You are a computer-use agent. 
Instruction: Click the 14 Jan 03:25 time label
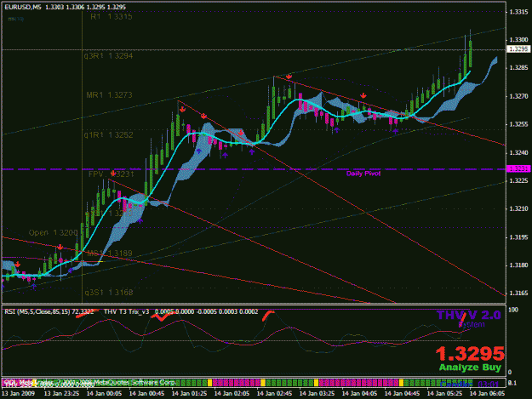tap(317, 394)
